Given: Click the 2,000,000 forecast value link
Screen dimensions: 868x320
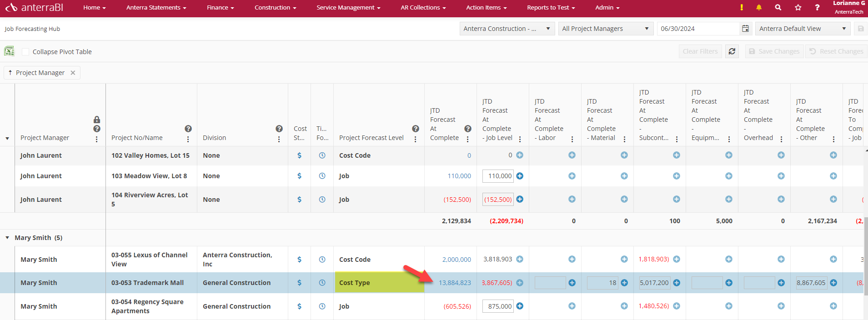Looking at the screenshot, I should (457, 260).
